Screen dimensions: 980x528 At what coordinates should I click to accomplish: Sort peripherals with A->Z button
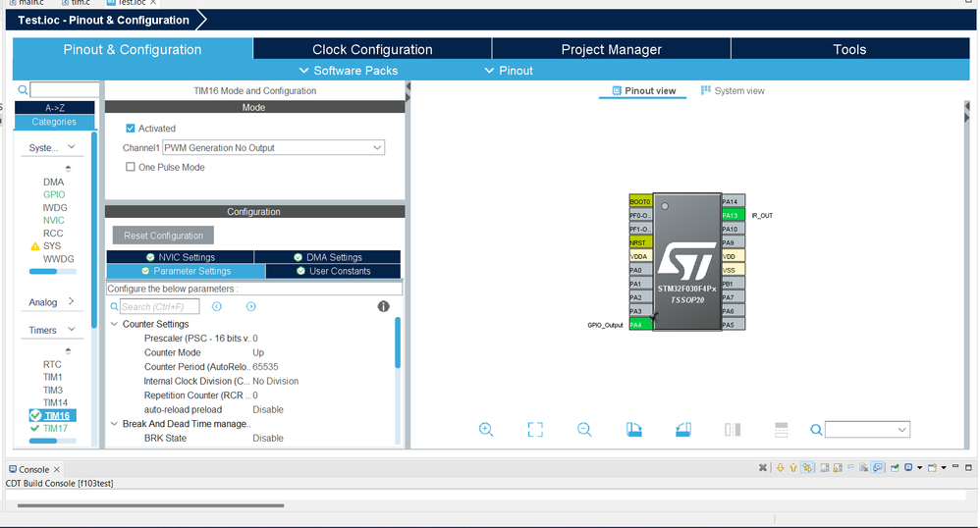click(x=54, y=108)
